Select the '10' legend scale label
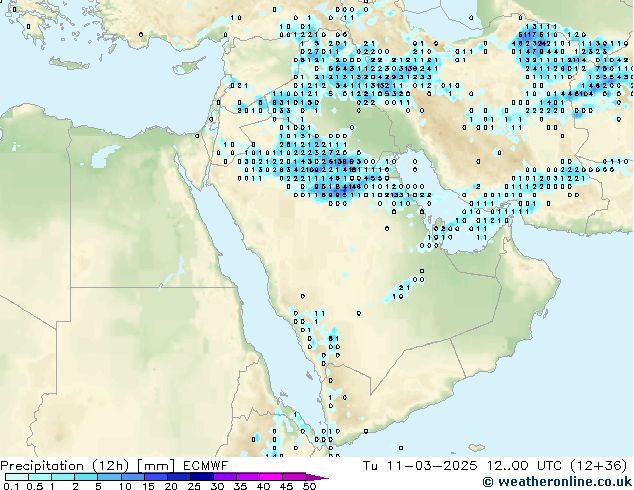Viewport: 634px width, 490px height. pyautogui.click(x=125, y=486)
